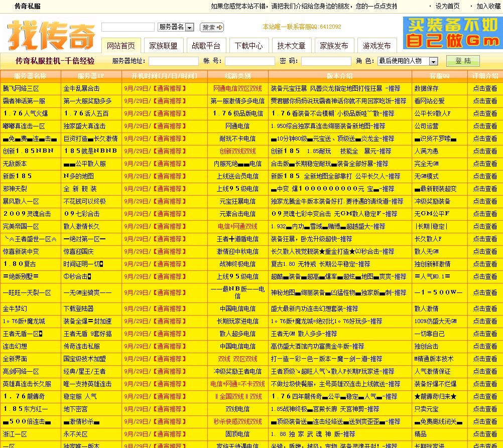Click the 全新界面 server name
This screenshot has height=448, width=503.
click(x=15, y=359)
